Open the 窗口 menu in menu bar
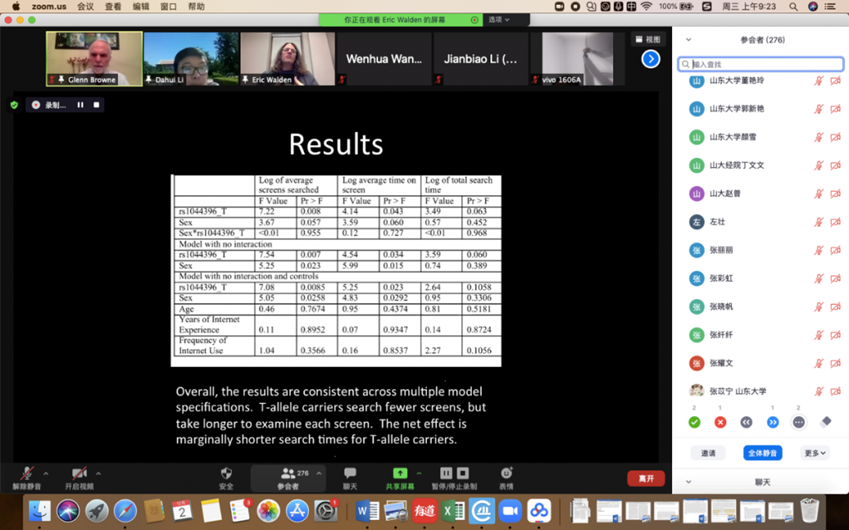The width and height of the screenshot is (849, 530). (x=168, y=6)
